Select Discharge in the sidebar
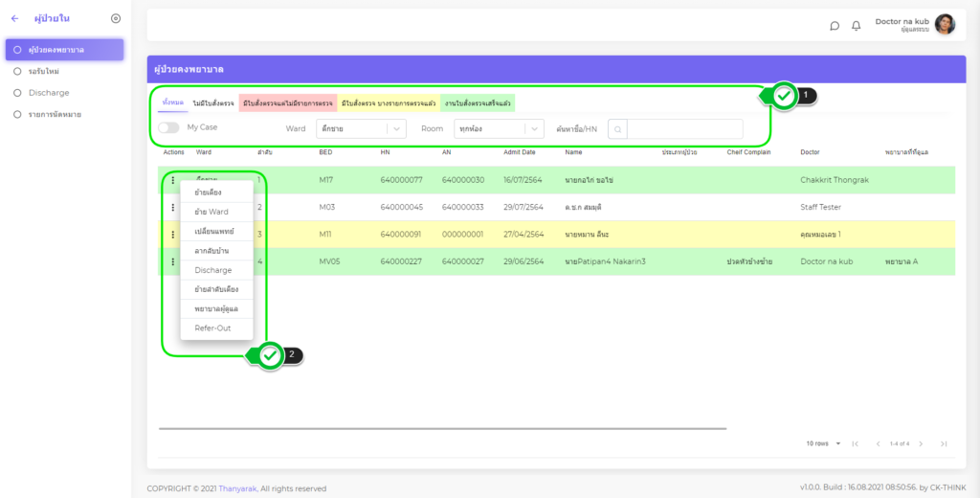 pyautogui.click(x=49, y=93)
